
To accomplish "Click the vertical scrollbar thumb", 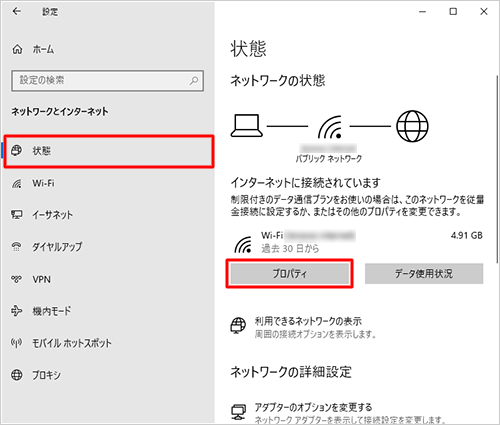I will point(497,168).
